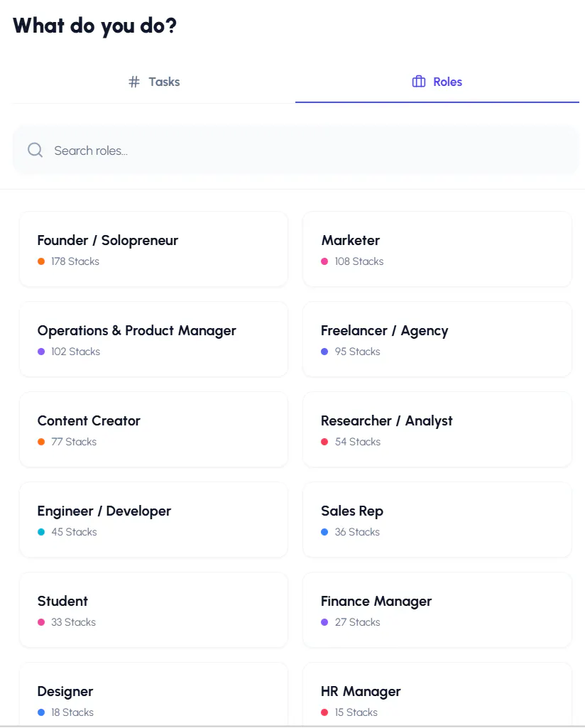Viewport: 585px width, 728px height.
Task: Select the Sales Rep role card
Action: click(x=437, y=519)
